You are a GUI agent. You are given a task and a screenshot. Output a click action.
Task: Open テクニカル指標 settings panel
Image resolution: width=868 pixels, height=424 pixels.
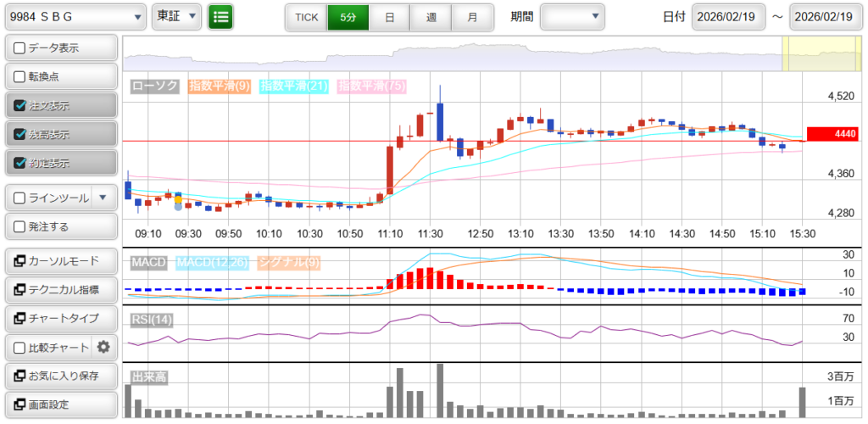[60, 289]
